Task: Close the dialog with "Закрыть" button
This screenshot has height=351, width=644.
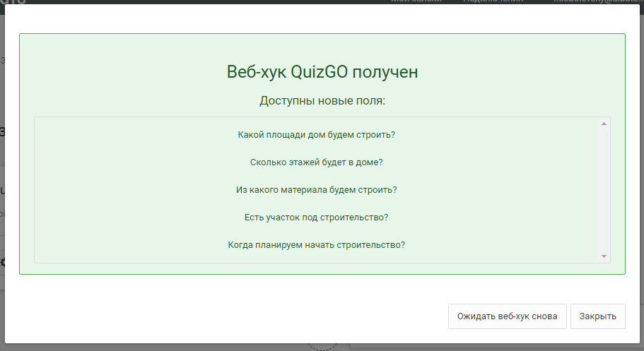Action: click(x=597, y=316)
